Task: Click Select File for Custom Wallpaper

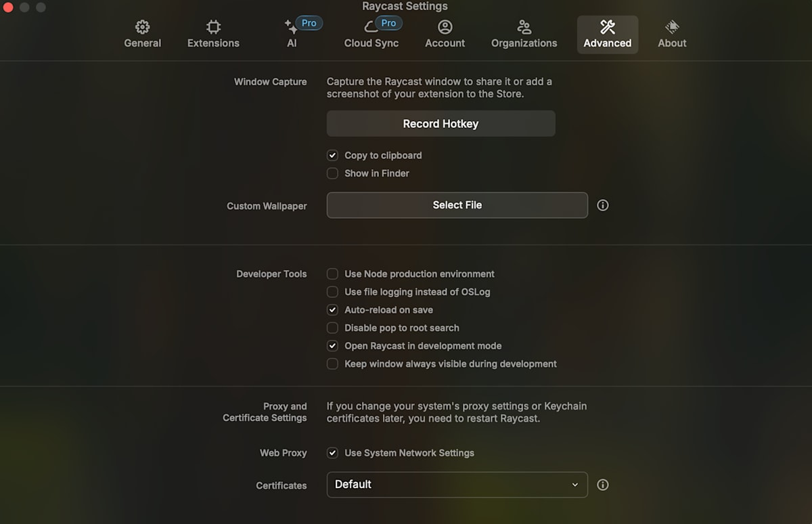Action: (x=457, y=204)
